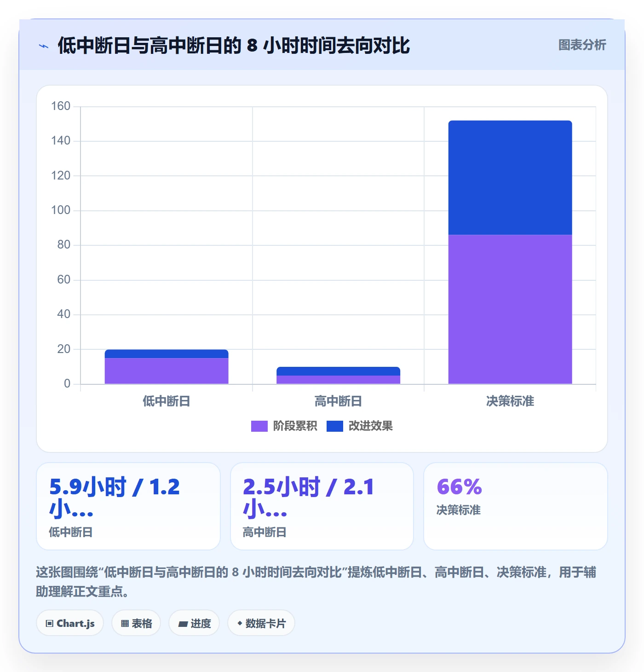Click the 高中断日 caption in second stat card
644x672 pixels.
click(264, 533)
